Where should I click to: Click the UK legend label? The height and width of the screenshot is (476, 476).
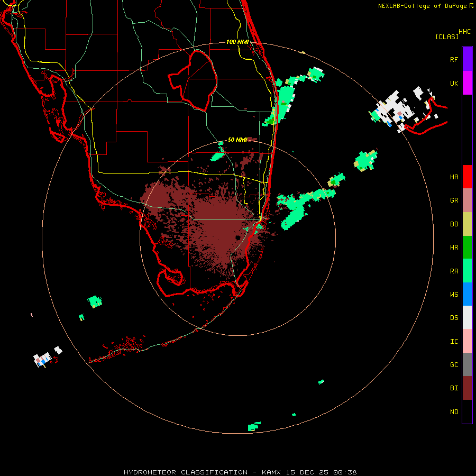(x=454, y=83)
